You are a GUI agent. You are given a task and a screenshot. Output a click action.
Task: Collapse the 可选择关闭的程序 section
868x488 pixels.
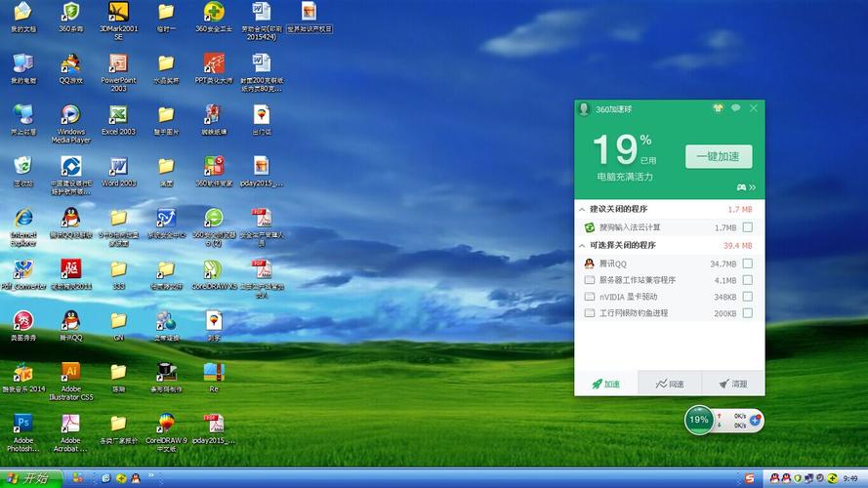tap(582, 245)
